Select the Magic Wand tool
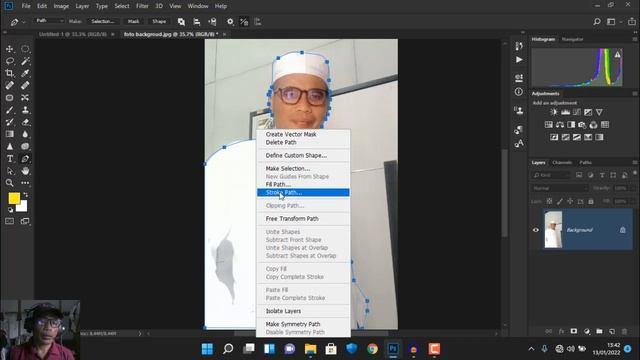This screenshot has height=360, width=640. 25,61
